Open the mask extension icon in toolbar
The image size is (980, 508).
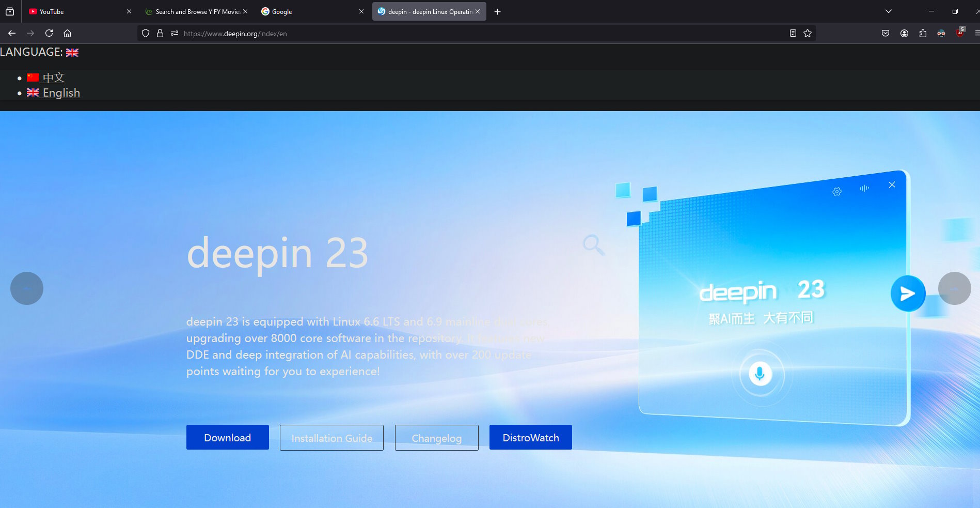(941, 33)
